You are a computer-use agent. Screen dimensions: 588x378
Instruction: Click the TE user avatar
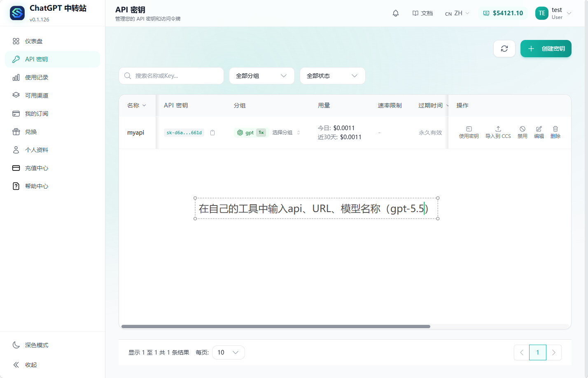[x=542, y=13]
